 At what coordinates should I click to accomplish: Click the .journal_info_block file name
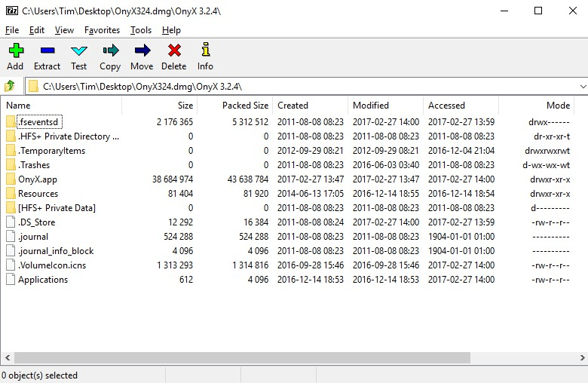(56, 251)
